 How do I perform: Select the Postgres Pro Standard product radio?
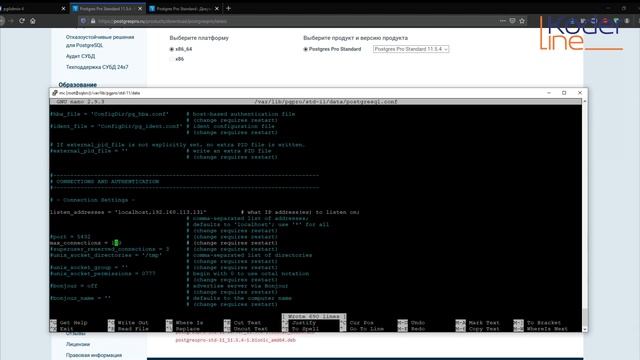click(x=305, y=49)
